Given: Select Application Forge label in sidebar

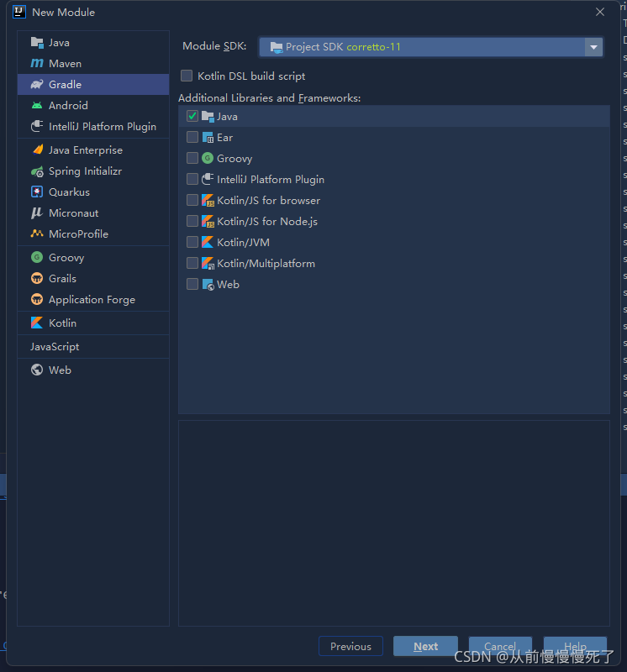Looking at the screenshot, I should 92,300.
